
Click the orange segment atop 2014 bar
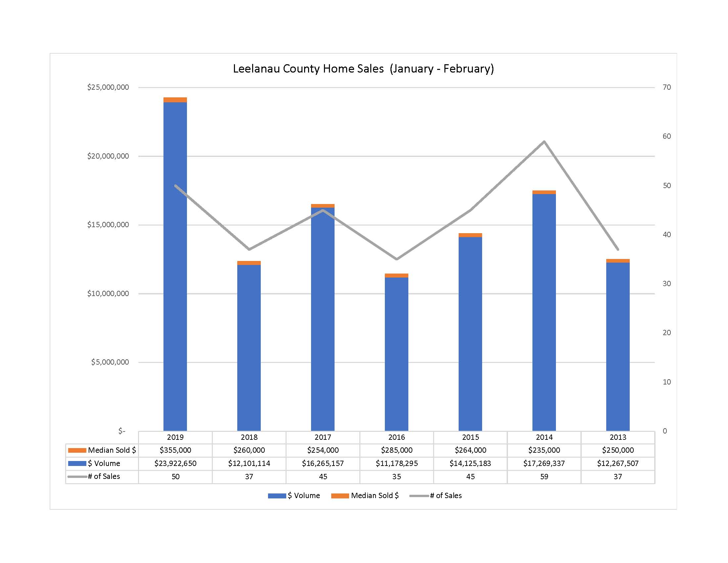(x=544, y=192)
